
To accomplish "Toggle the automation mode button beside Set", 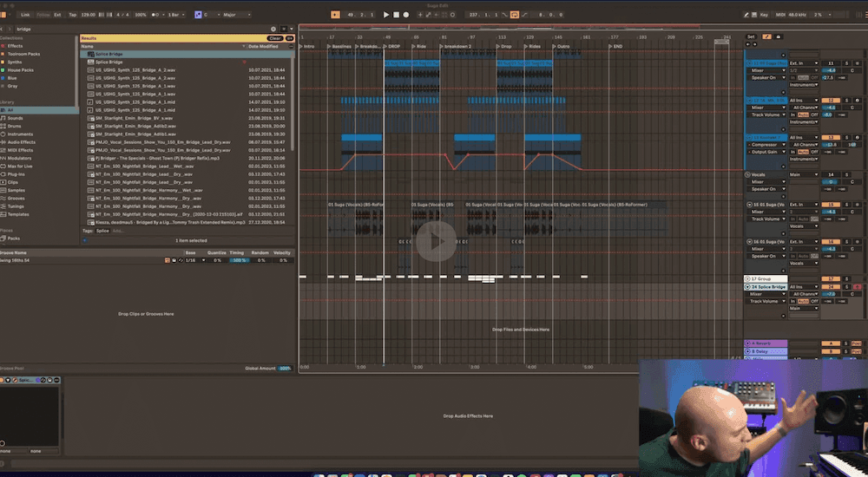I will pos(766,37).
